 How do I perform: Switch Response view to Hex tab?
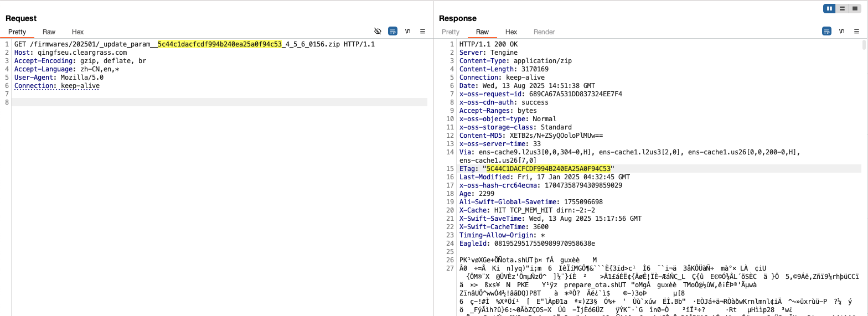[x=512, y=32]
